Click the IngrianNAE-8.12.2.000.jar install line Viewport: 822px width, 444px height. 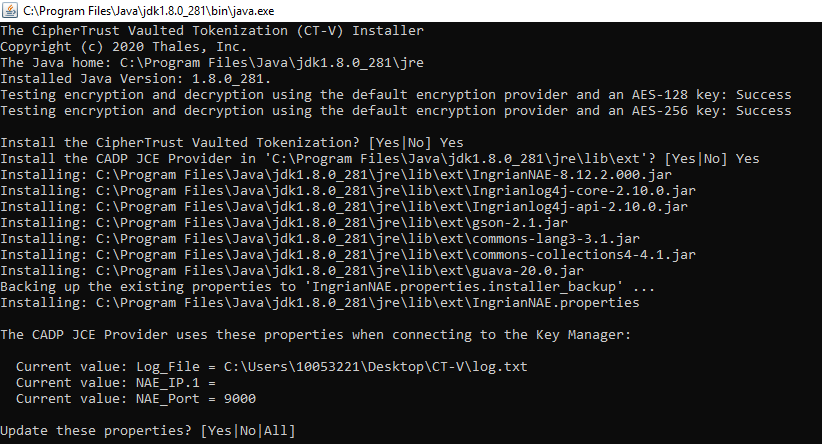[x=336, y=175]
